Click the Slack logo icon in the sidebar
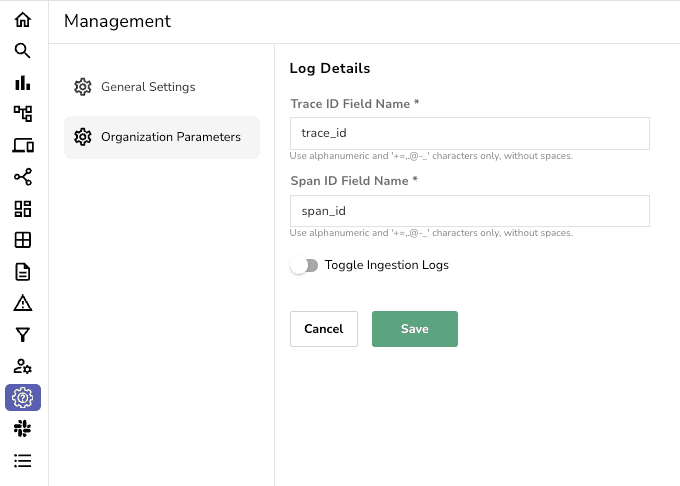Screen dimensions: 680x486 23,429
